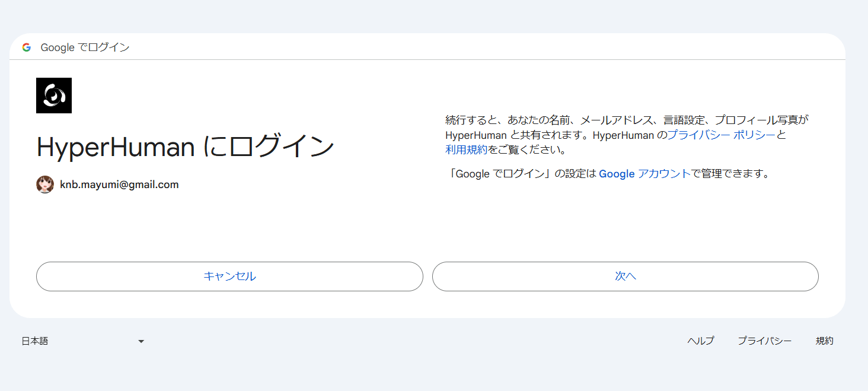Open the 利用規約 link
This screenshot has width=868, height=391.
pos(466,150)
